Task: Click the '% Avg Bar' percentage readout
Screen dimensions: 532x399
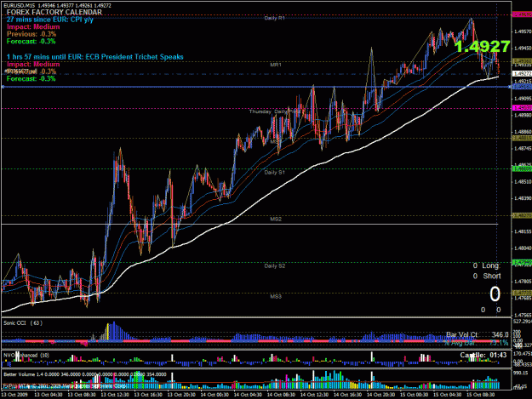Action: 477,343
